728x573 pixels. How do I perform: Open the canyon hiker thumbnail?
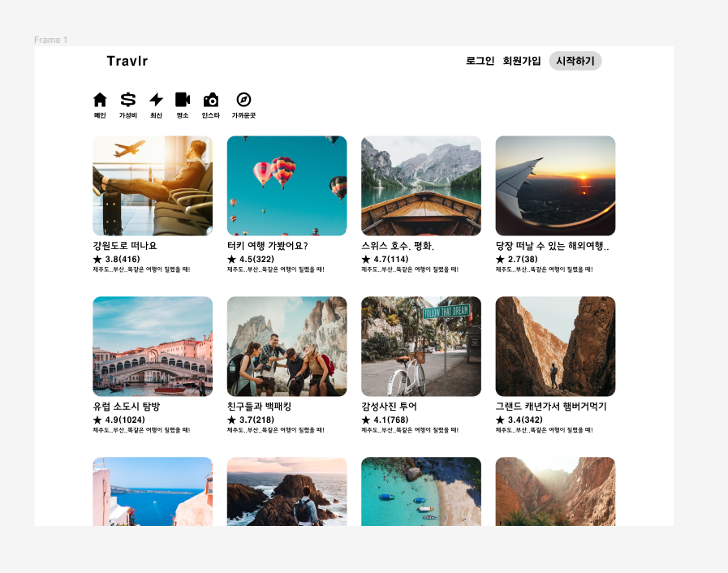click(x=555, y=347)
